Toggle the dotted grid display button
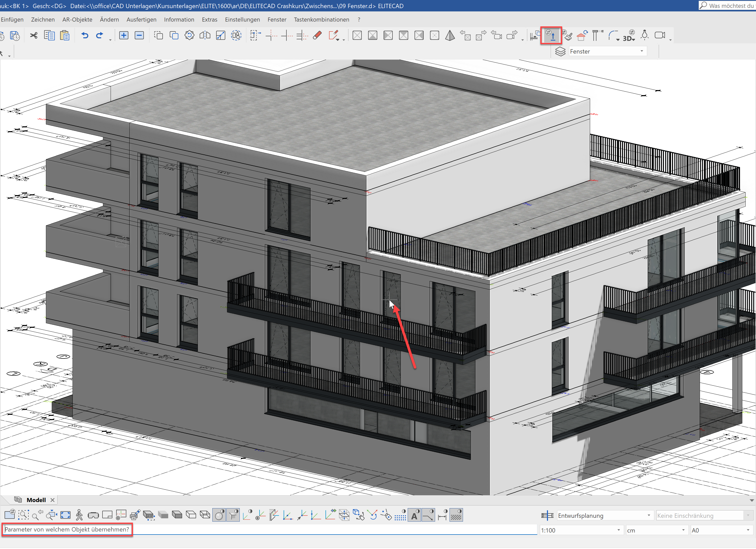This screenshot has height=549, width=756. (x=400, y=515)
